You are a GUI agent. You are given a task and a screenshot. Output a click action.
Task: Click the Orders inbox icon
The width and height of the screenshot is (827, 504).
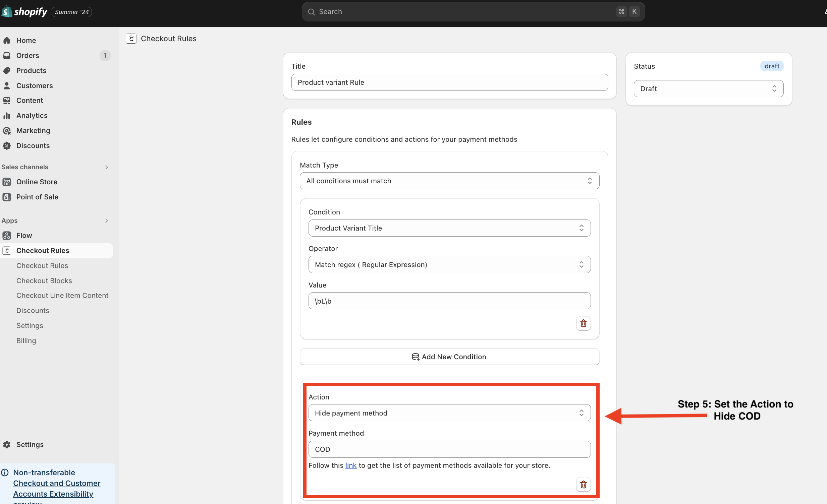click(x=7, y=55)
